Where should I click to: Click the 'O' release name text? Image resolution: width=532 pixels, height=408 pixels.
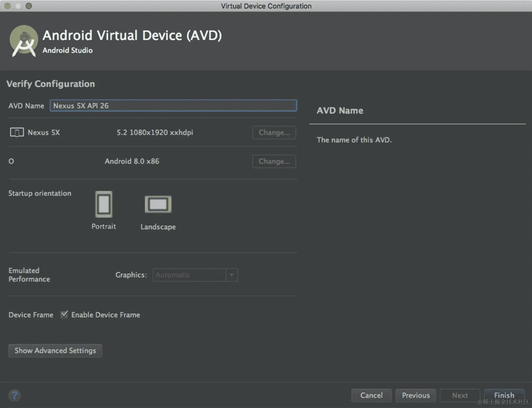point(11,161)
